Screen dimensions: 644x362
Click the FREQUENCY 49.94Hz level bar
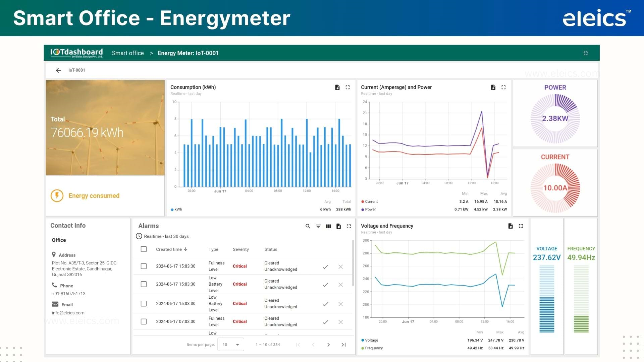pos(581,299)
